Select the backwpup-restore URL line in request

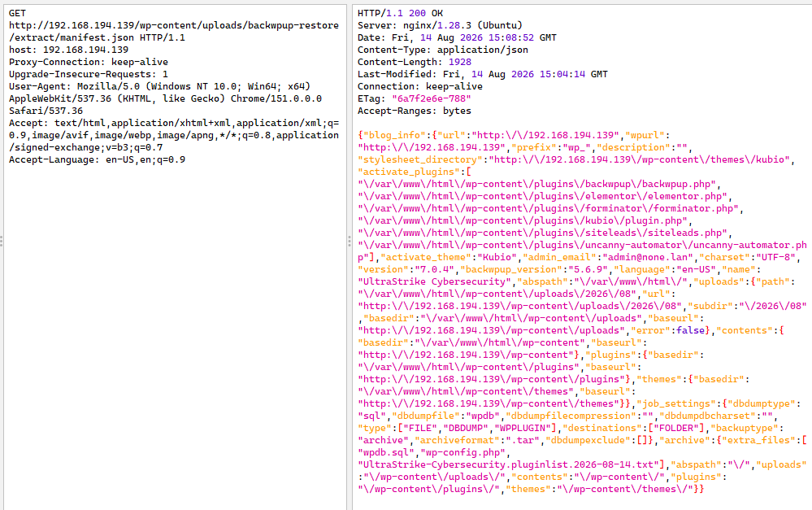[x=173, y=25]
